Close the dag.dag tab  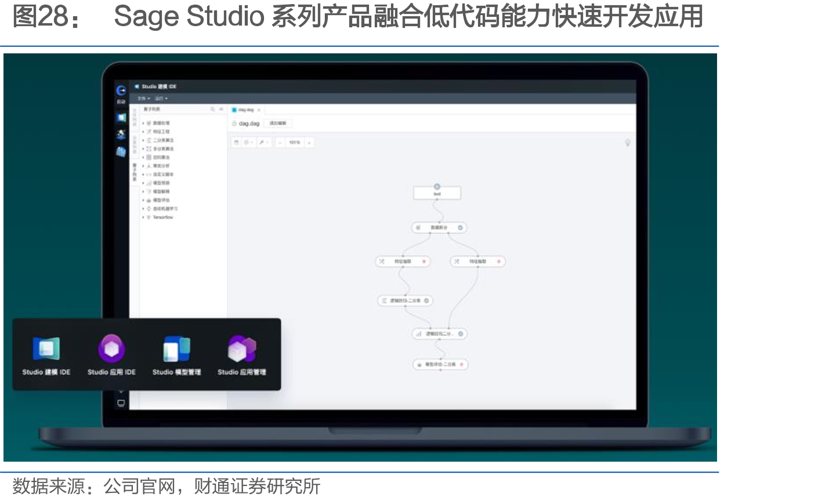click(x=259, y=110)
